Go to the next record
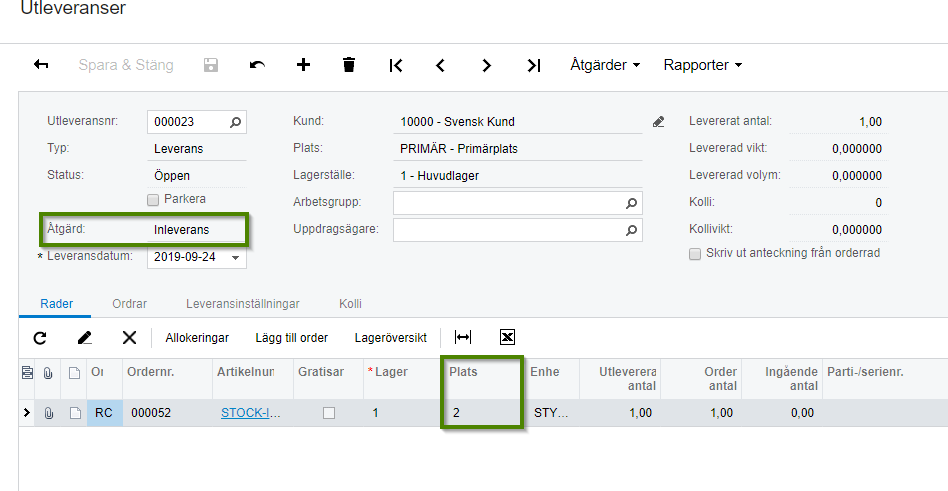This screenshot has width=948, height=491. click(x=487, y=65)
